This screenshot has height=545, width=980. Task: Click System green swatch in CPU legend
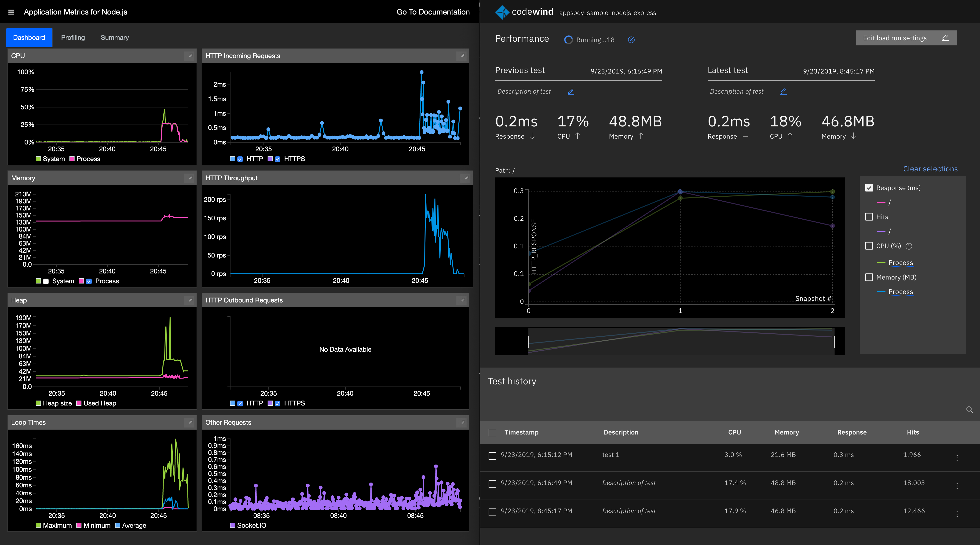[38, 159]
